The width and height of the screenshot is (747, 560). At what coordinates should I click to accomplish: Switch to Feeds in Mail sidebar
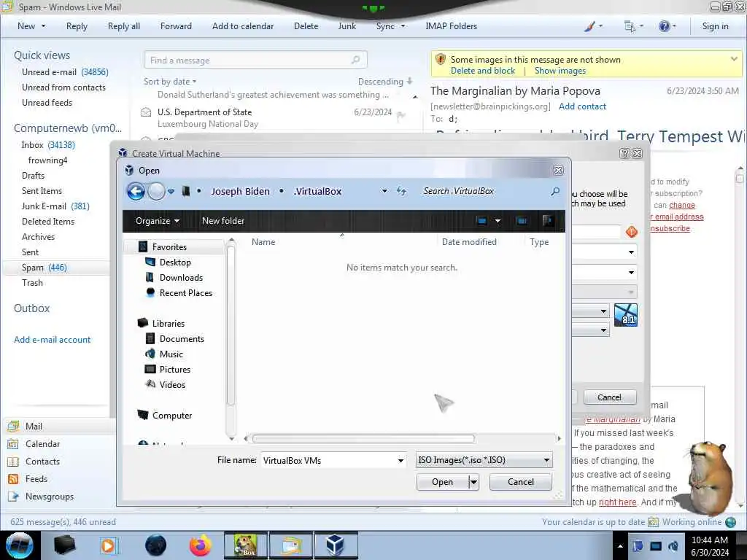pyautogui.click(x=36, y=479)
